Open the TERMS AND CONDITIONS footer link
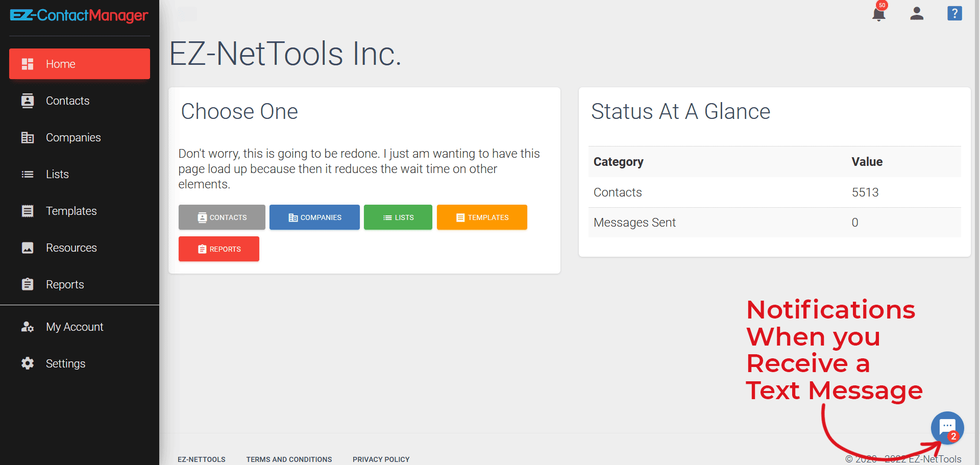980x465 pixels. click(289, 459)
